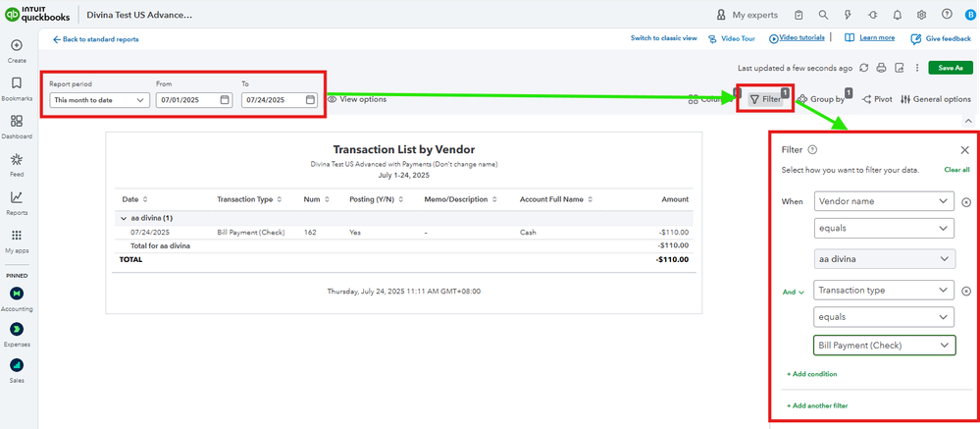980x429 pixels.
Task: Open the Vendor name field dropdown
Action: 885,201
